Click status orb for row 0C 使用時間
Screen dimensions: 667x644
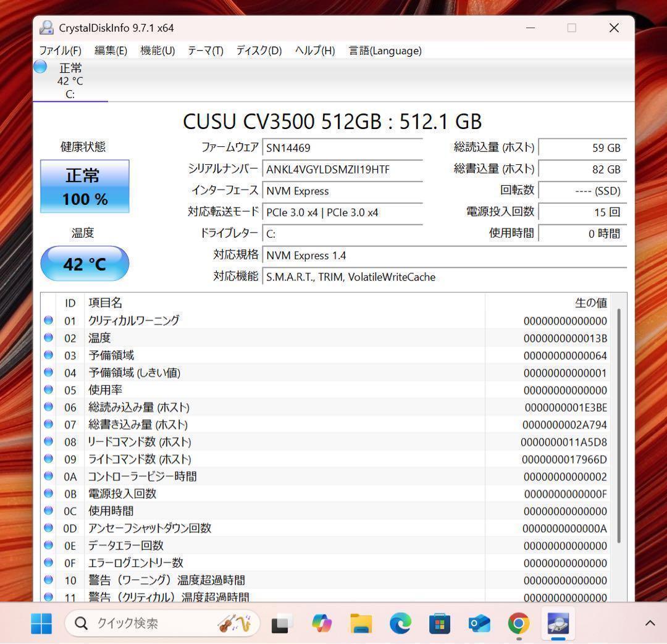[49, 511]
